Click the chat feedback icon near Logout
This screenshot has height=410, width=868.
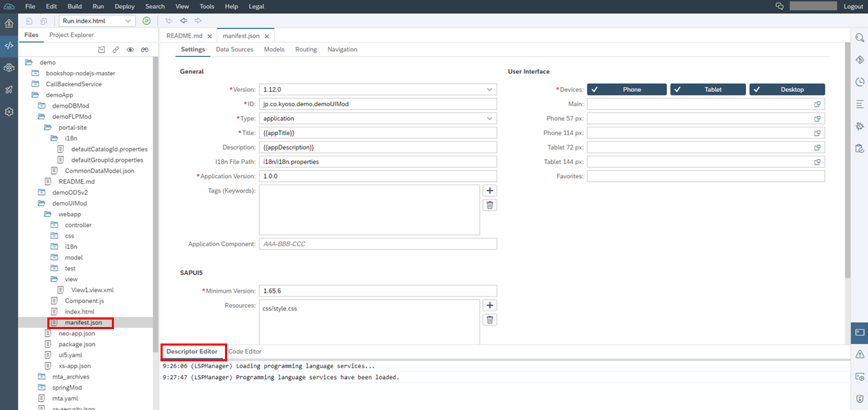click(x=779, y=6)
